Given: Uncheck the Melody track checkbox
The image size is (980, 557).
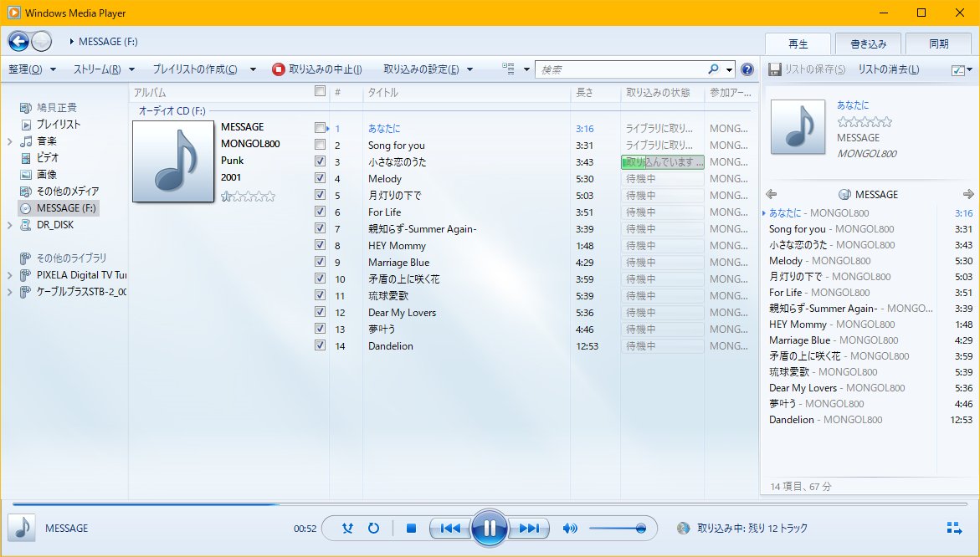Looking at the screenshot, I should [321, 178].
